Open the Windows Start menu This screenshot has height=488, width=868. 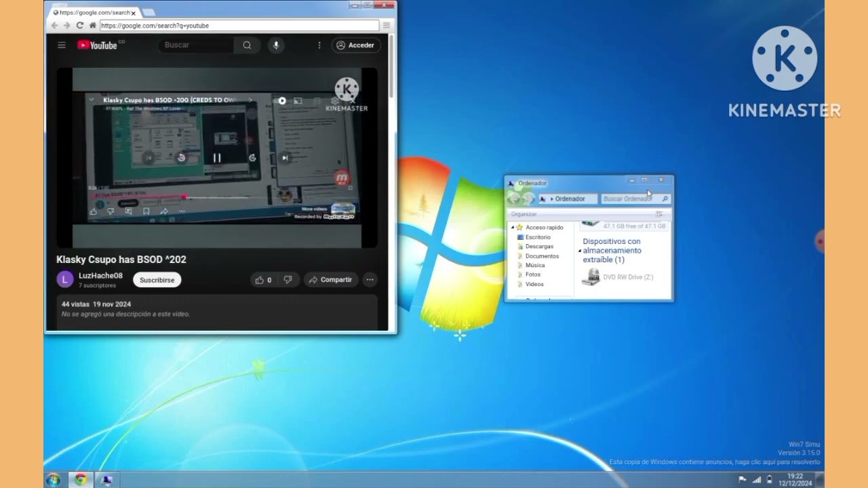(53, 480)
